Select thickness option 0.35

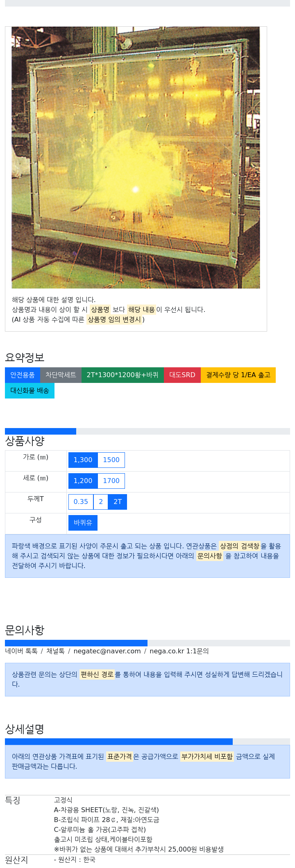pyautogui.click(x=81, y=502)
